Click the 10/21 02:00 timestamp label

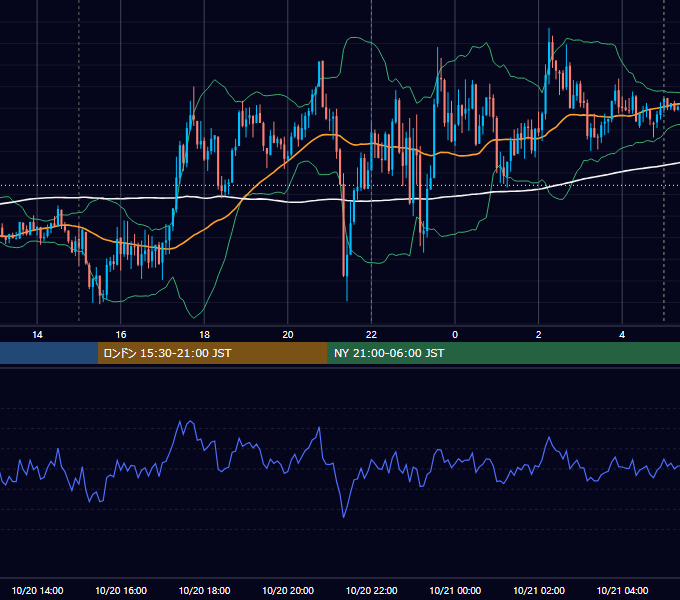(x=539, y=590)
